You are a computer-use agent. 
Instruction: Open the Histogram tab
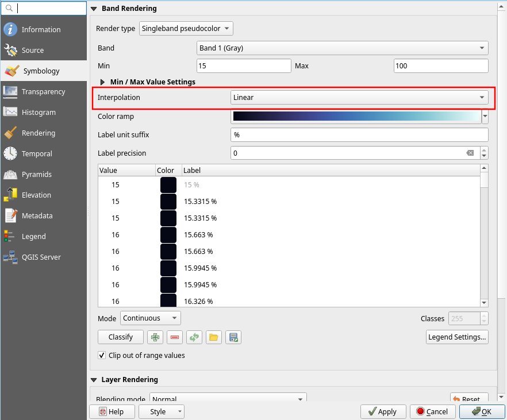pyautogui.click(x=44, y=112)
